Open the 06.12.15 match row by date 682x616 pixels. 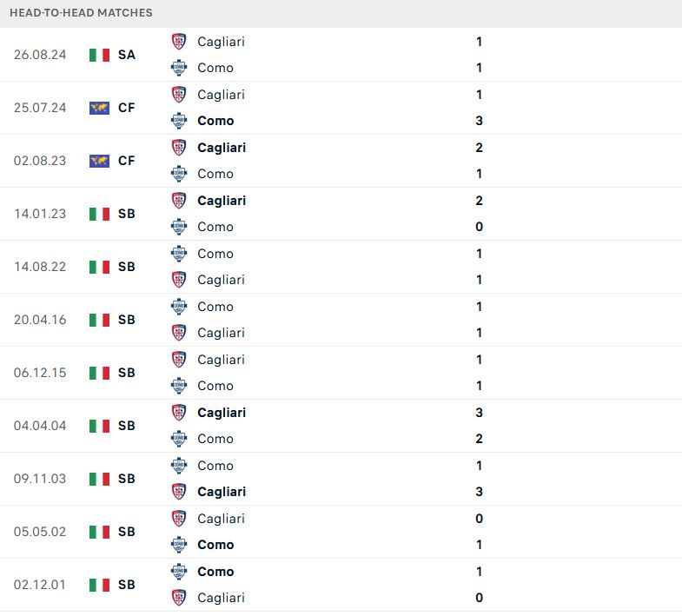(x=40, y=373)
